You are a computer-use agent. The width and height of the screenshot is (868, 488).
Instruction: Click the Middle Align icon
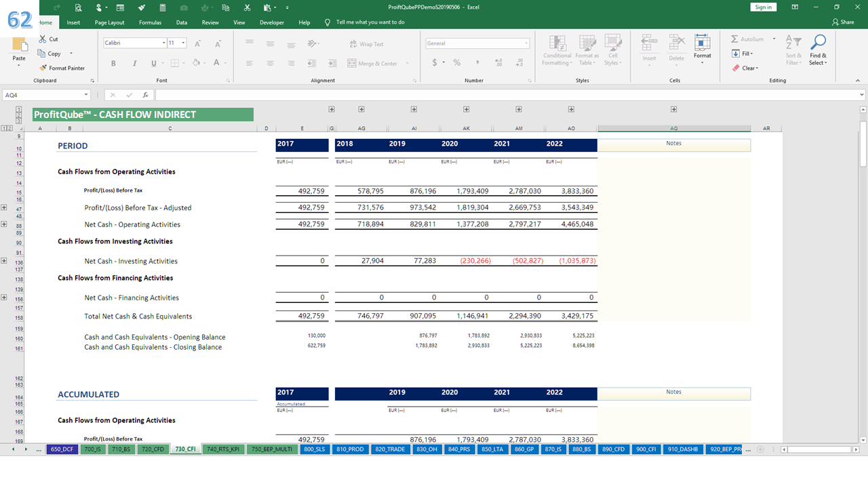click(270, 43)
